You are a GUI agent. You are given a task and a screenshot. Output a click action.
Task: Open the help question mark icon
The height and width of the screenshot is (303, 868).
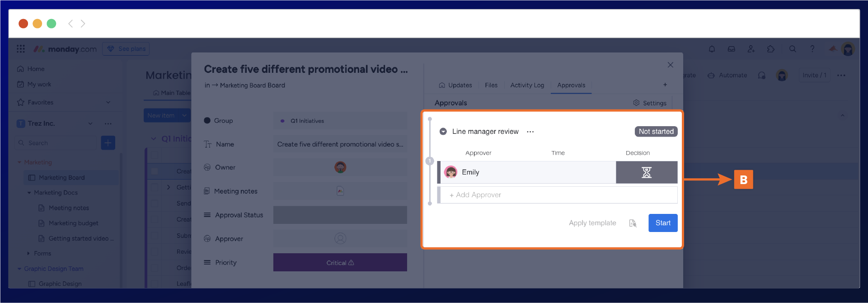[x=812, y=49]
